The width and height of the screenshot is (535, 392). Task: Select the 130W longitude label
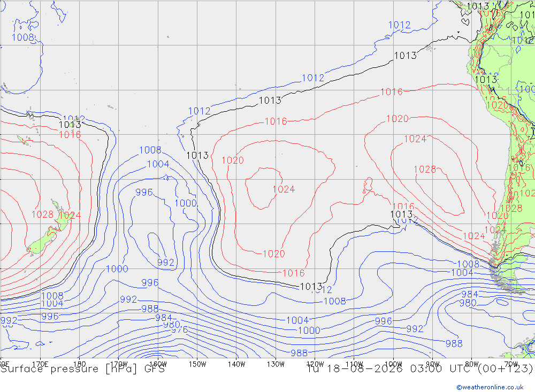(x=276, y=364)
